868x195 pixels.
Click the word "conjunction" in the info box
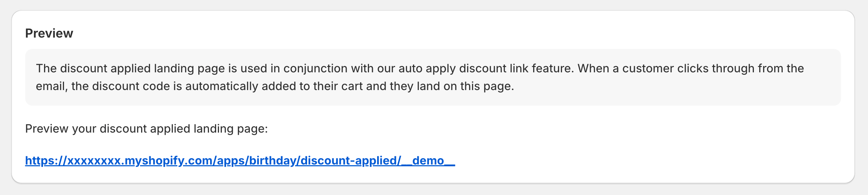315,68
